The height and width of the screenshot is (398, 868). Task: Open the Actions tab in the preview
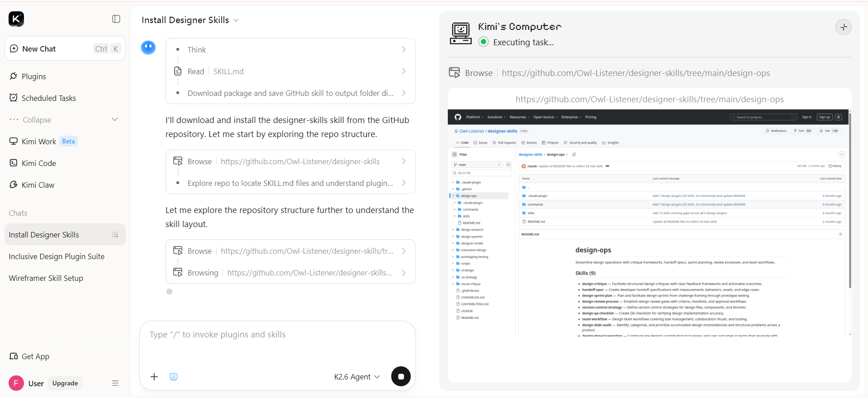tap(529, 142)
